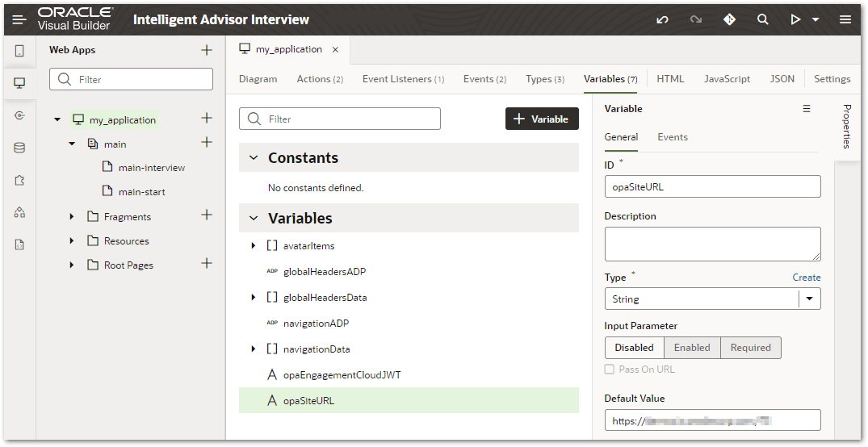Collapse the main flow tree node
The image size is (868, 447).
tap(71, 144)
